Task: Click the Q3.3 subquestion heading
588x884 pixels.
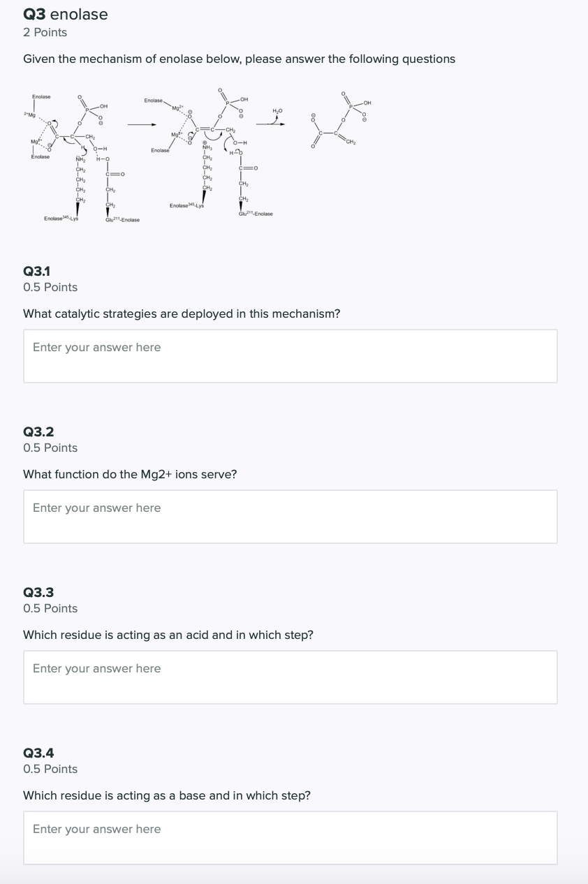Action: coord(38,592)
